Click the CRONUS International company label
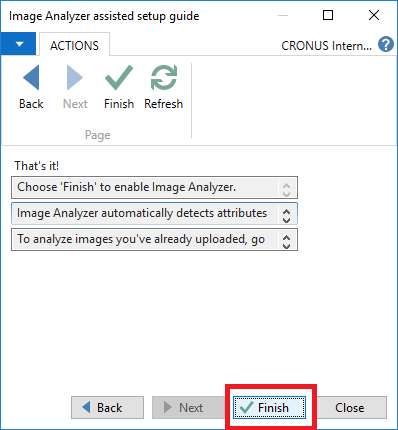 click(326, 46)
